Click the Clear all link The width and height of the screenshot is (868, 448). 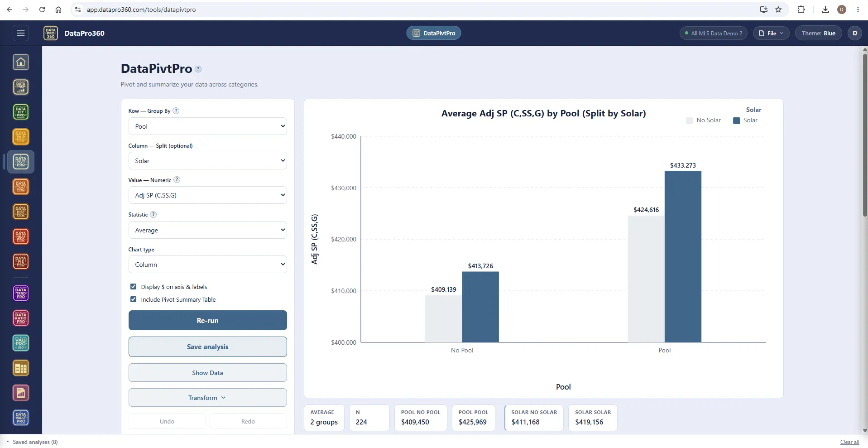click(849, 442)
